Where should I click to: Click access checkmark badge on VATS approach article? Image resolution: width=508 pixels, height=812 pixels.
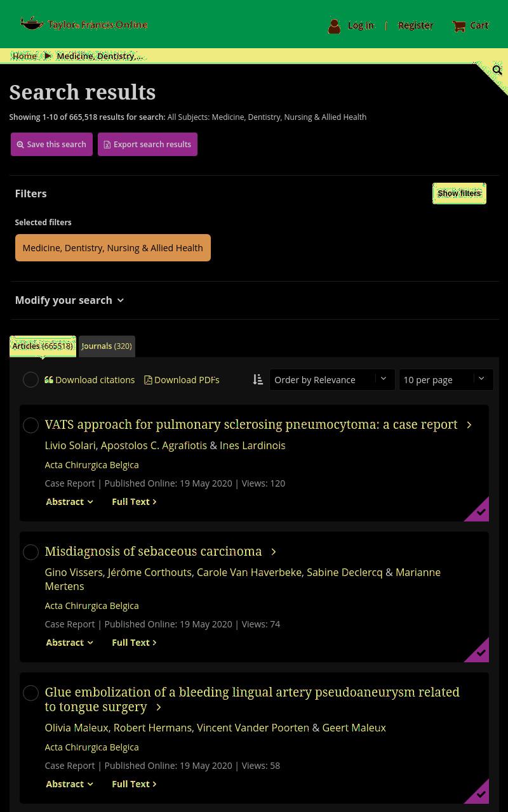tap(480, 511)
